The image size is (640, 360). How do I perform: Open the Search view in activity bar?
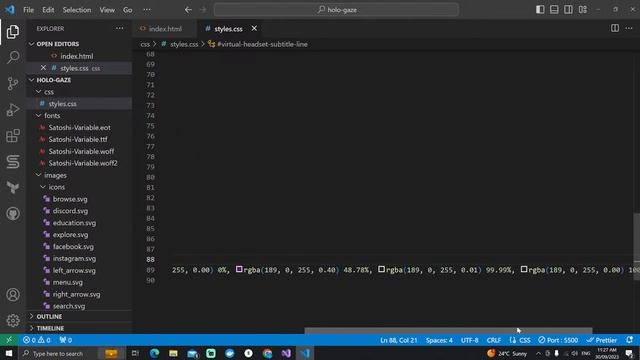click(13, 57)
